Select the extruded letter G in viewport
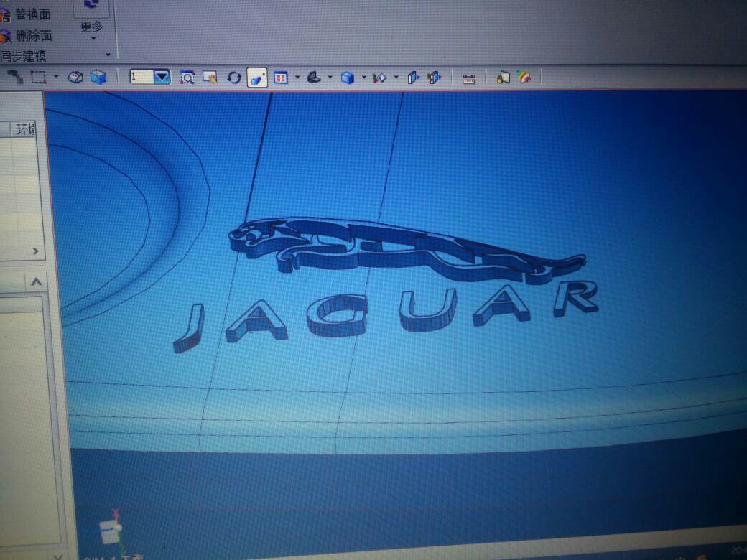This screenshot has width=747, height=560. click(338, 315)
